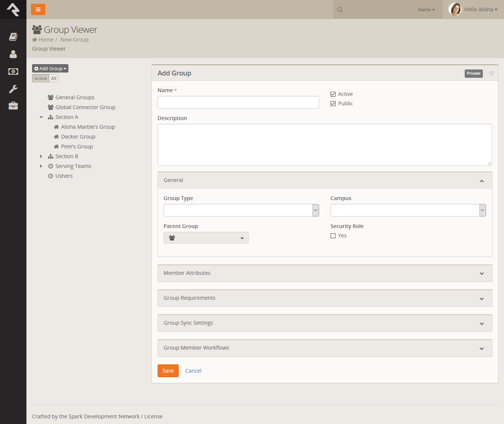Open the finance money icon in the sidebar
The width and height of the screenshot is (504, 424).
pyautogui.click(x=13, y=71)
